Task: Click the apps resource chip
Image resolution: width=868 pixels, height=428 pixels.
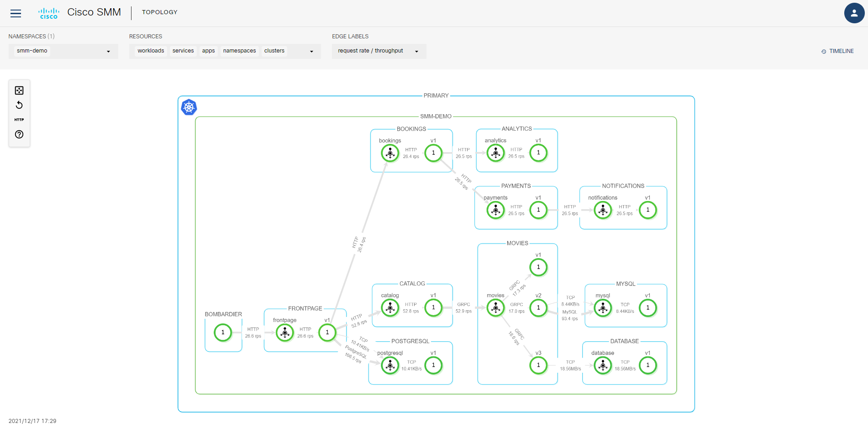Action: pyautogui.click(x=208, y=51)
